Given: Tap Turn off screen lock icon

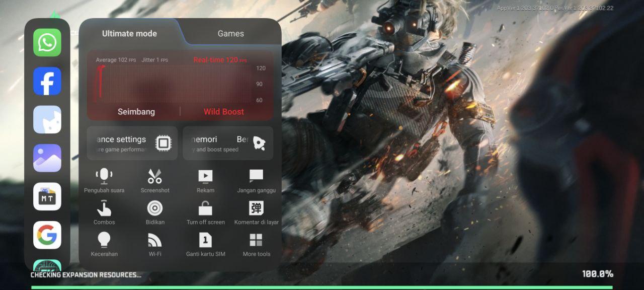Looking at the screenshot, I should coord(205,212).
